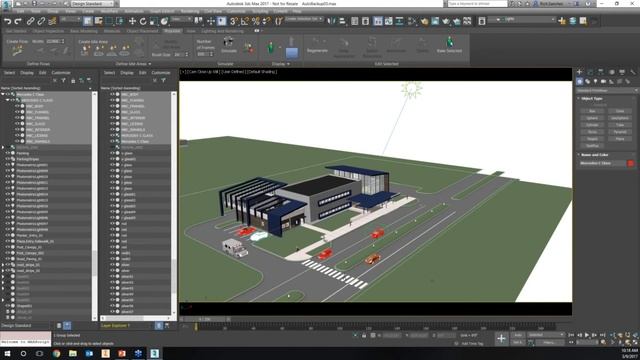Collapse the MERCEDES C_CLASS child node
The image size is (640, 360).
(7, 100)
